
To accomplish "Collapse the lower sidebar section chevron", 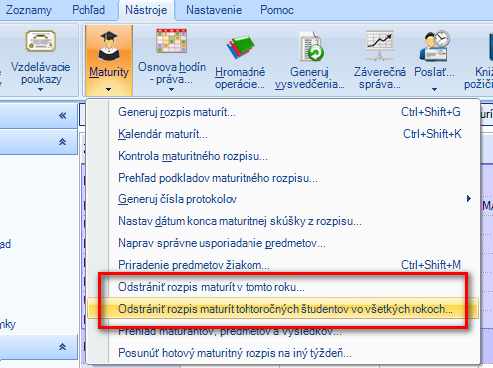I will 62,347.
